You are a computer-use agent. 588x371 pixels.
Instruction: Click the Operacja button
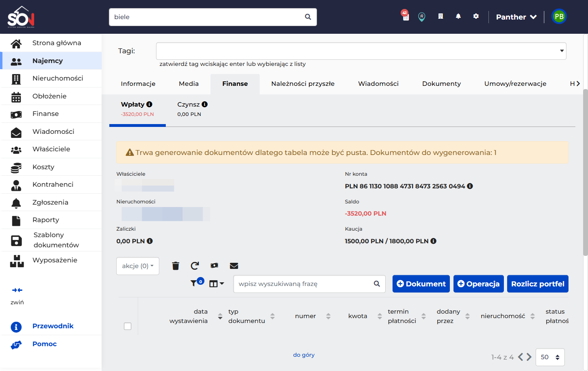pos(479,284)
